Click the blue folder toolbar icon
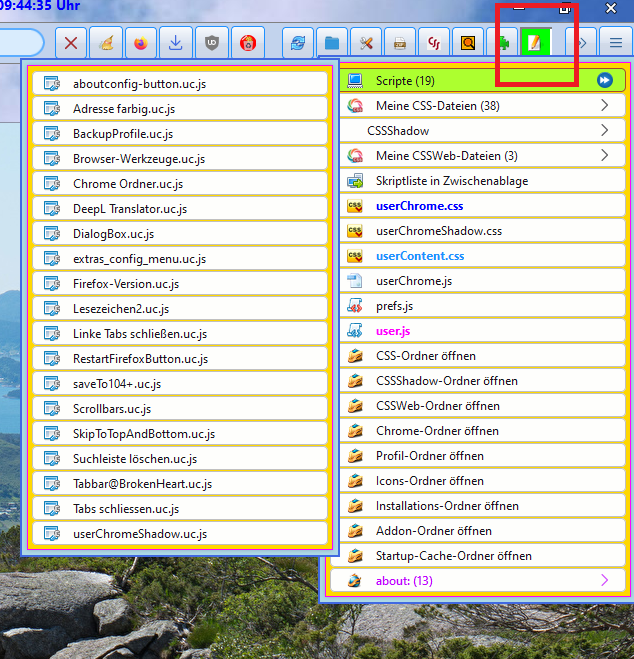Viewport: 634px width, 659px height. [332, 43]
